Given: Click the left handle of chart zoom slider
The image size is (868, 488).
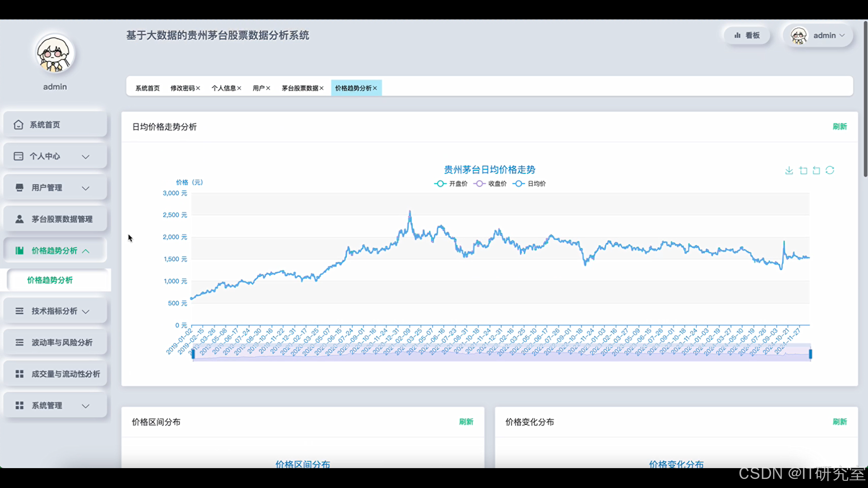Looking at the screenshot, I should click(x=193, y=354).
